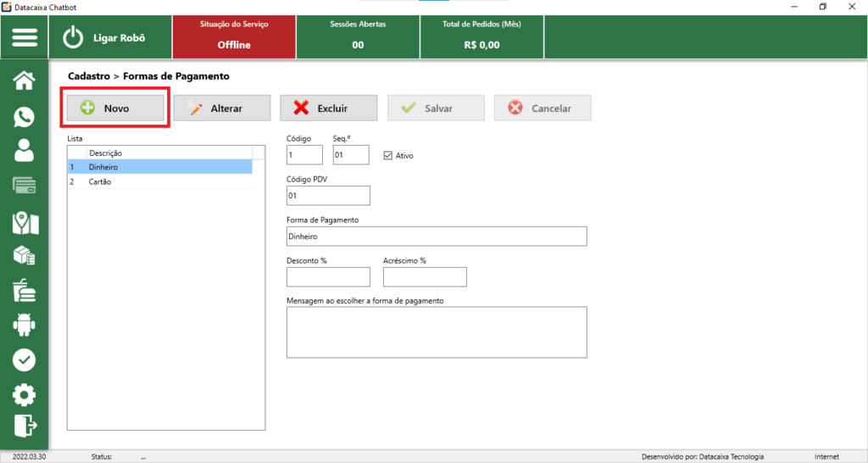Open the product boxes sidebar icon

(25, 255)
